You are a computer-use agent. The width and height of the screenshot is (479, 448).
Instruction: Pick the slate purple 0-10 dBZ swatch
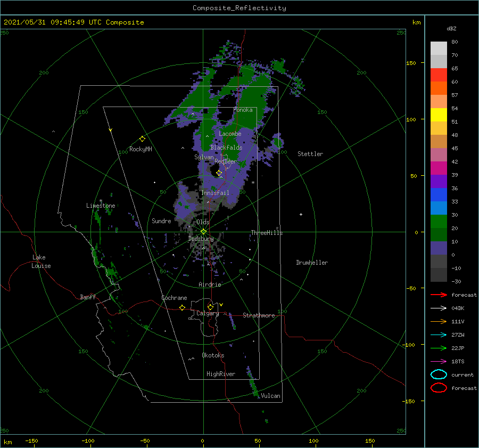(x=439, y=248)
